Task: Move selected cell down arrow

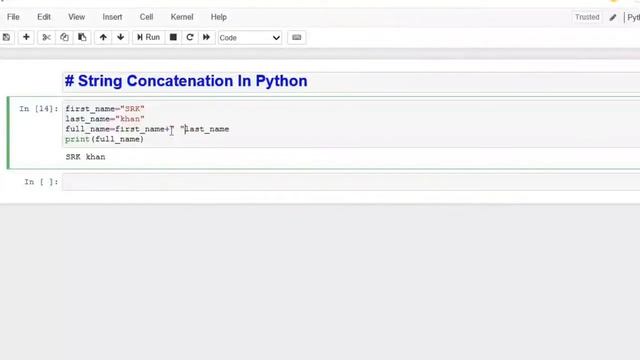Action: pos(120,38)
